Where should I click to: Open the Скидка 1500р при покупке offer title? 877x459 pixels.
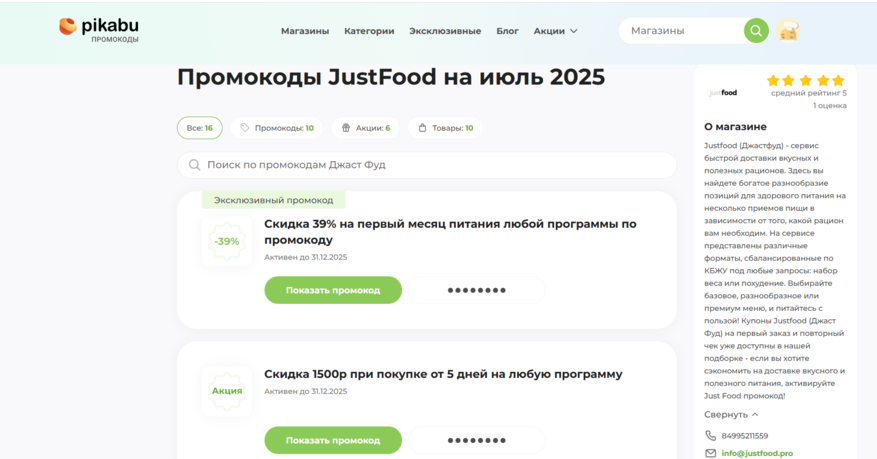coord(443,374)
